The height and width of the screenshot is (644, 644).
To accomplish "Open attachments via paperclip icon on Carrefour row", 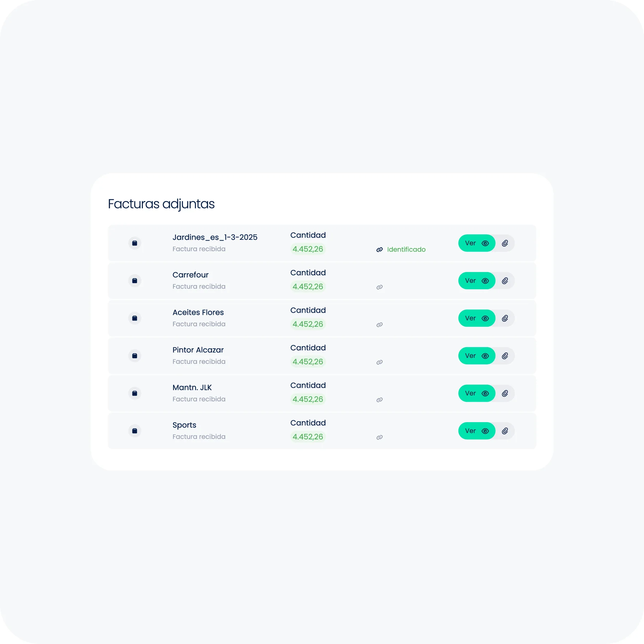I will pos(505,280).
